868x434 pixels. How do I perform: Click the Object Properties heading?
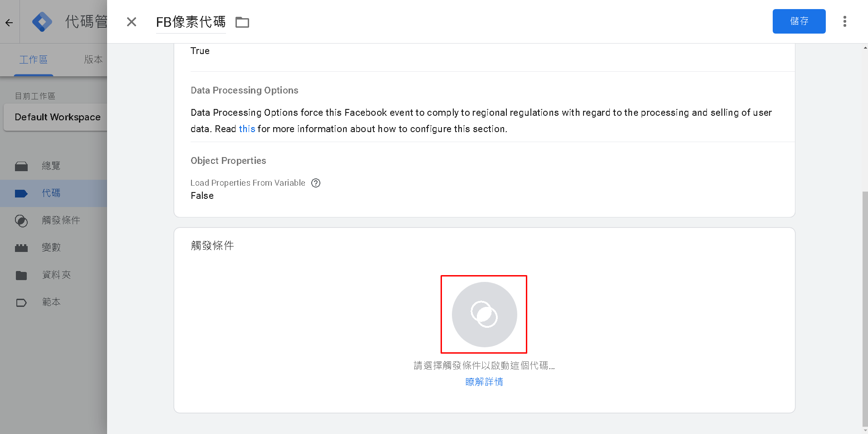tap(228, 161)
